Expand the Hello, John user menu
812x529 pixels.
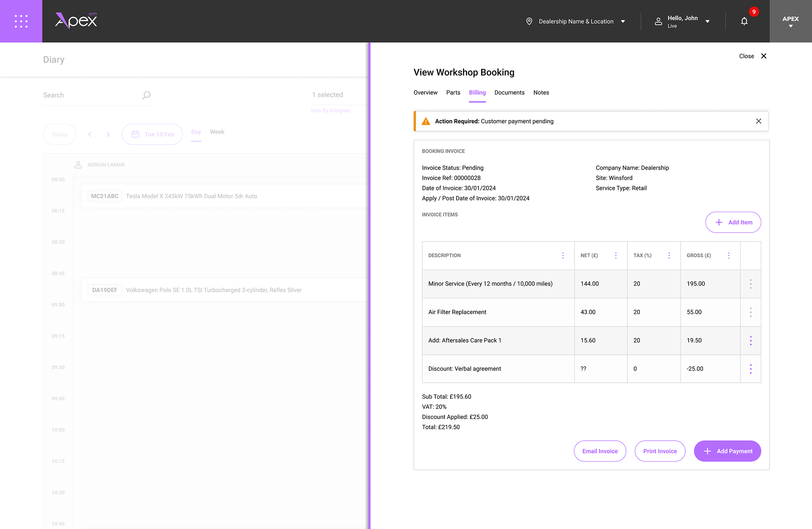pos(707,21)
